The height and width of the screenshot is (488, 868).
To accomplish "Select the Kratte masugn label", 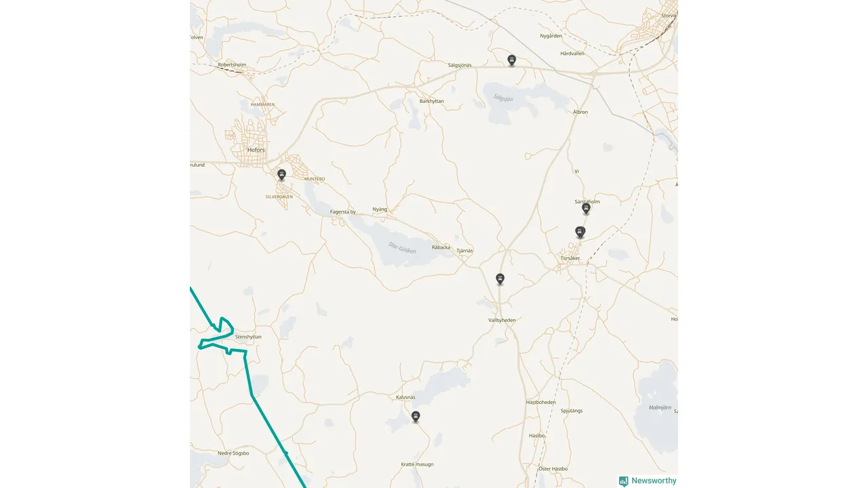I will pos(417,464).
